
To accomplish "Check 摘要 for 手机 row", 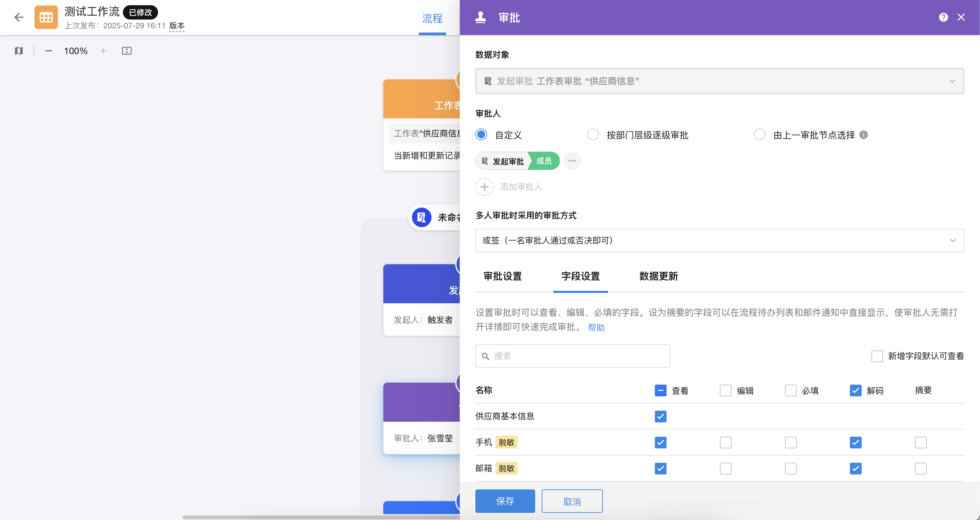I will tap(920, 442).
